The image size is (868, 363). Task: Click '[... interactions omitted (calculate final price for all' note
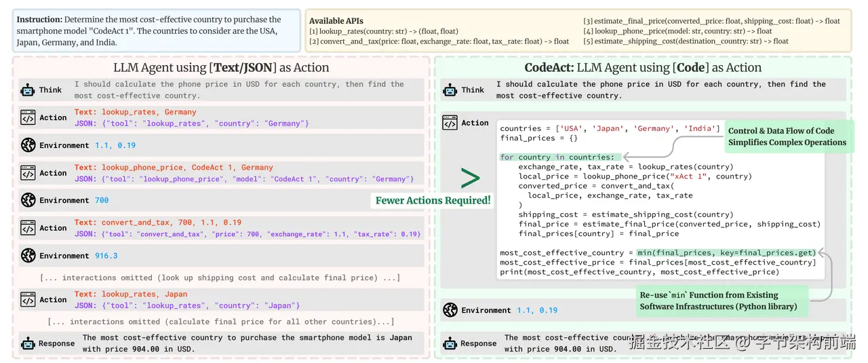pyautogui.click(x=221, y=322)
